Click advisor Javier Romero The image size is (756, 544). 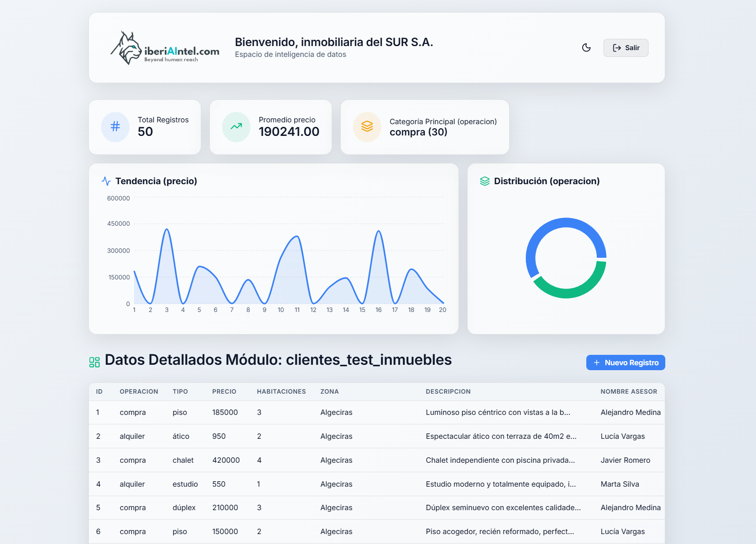pyautogui.click(x=625, y=460)
